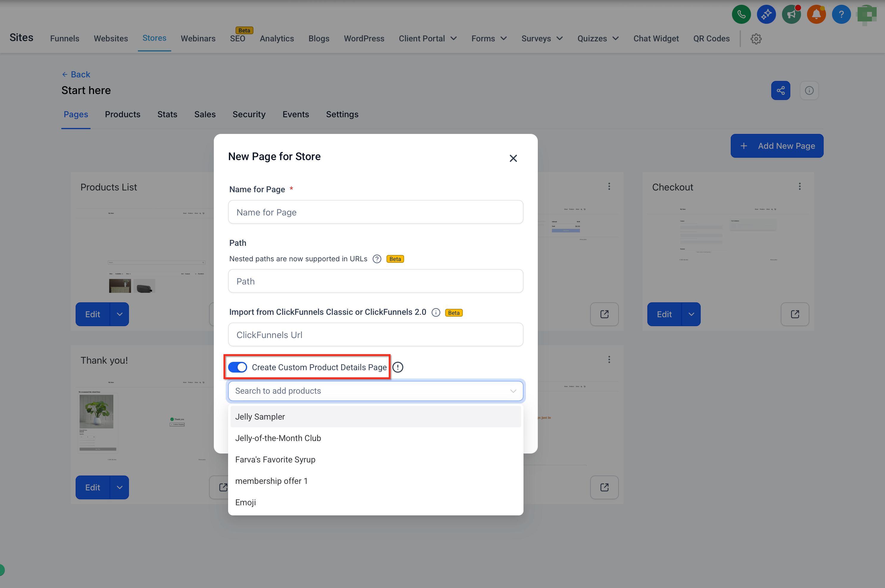The image size is (885, 588).
Task: Open Funnels in top navigation
Action: pos(65,38)
